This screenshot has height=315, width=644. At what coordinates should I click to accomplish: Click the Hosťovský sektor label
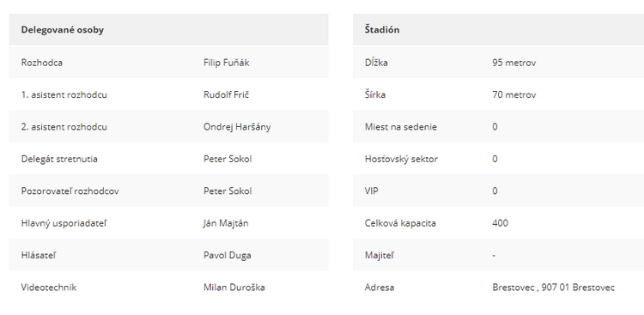[401, 159]
